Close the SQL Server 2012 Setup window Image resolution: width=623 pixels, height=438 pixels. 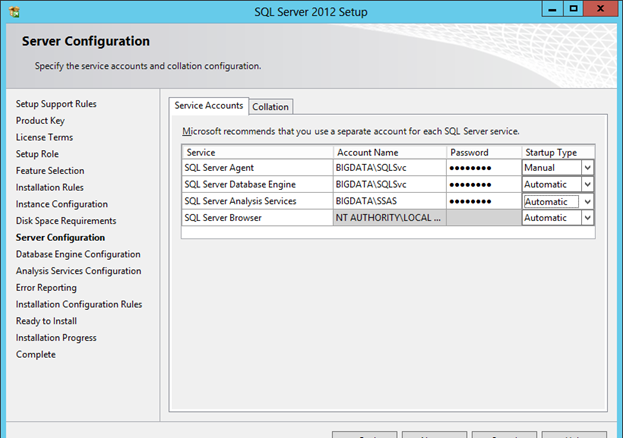pyautogui.click(x=600, y=9)
